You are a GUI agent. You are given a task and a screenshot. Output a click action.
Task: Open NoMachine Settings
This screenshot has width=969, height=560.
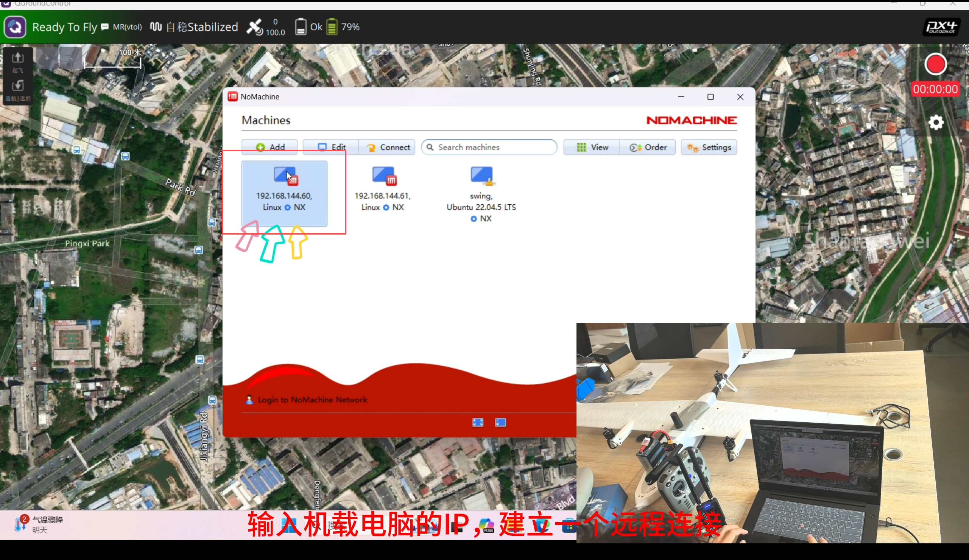click(709, 147)
